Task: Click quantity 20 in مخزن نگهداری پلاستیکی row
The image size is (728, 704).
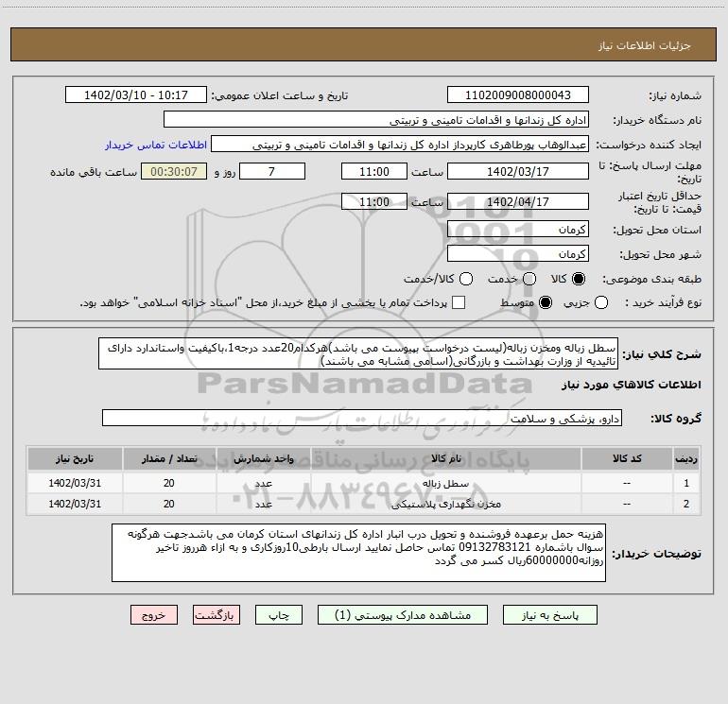Action: click(169, 504)
